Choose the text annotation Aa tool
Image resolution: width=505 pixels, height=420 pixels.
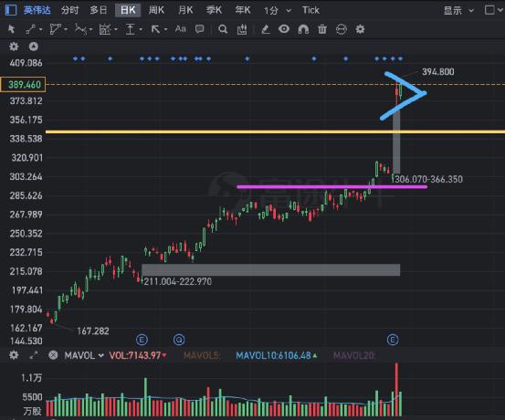[x=181, y=29]
